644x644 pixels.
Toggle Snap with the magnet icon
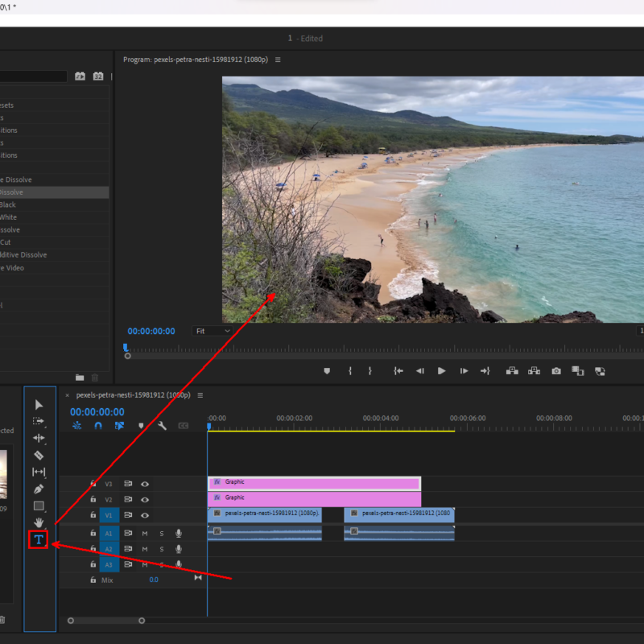[98, 425]
